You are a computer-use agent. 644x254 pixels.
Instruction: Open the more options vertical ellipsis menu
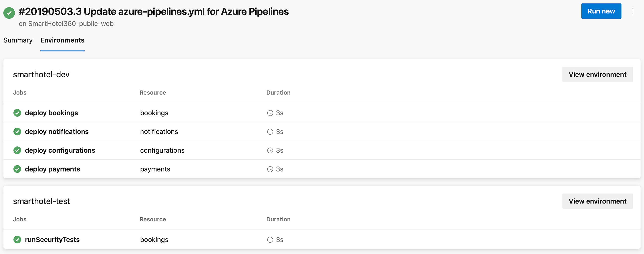pos(633,11)
